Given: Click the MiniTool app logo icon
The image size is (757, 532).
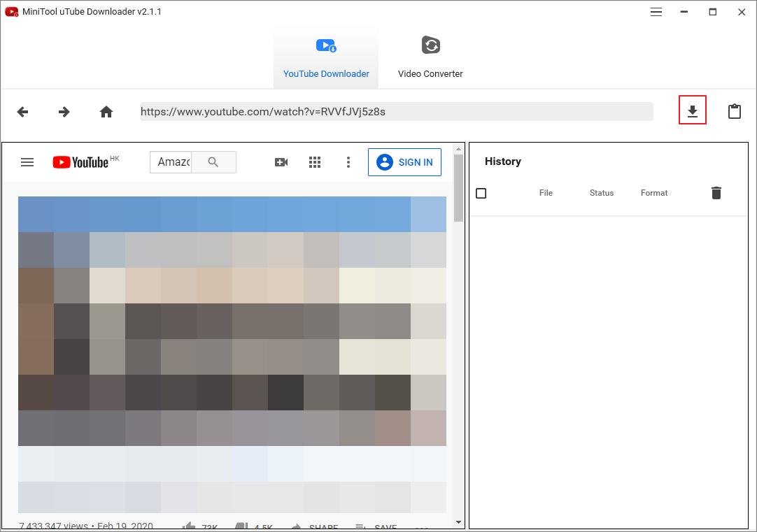Looking at the screenshot, I should click(12, 12).
